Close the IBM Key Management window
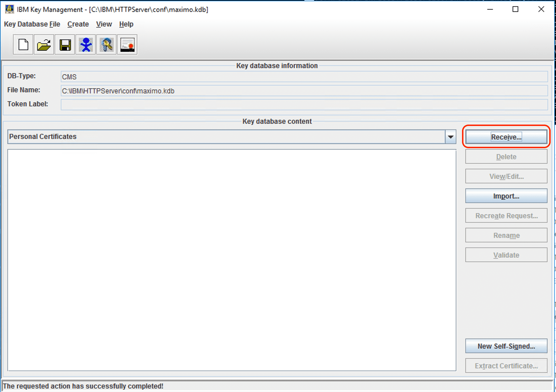556x392 pixels. click(x=541, y=9)
